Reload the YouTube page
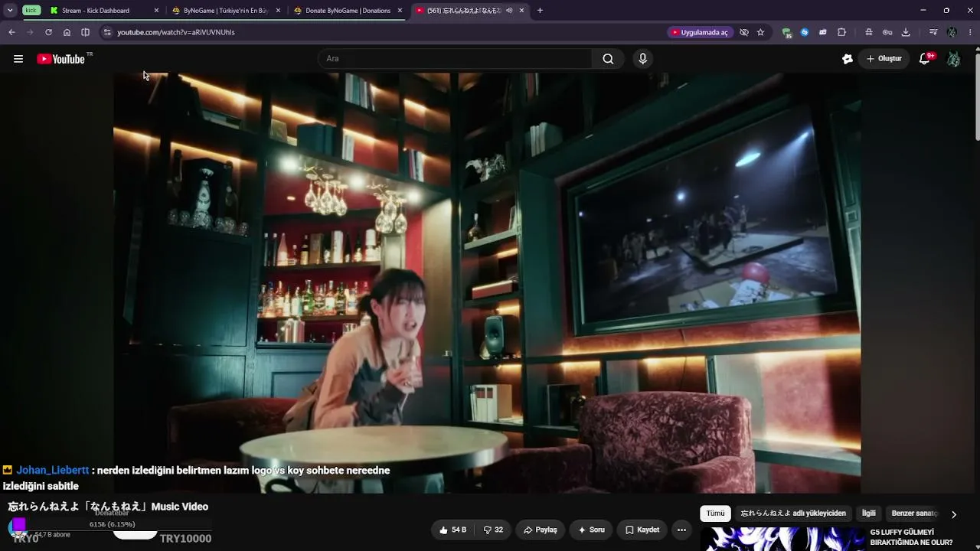Viewport: 980px width, 551px height. pos(48,32)
